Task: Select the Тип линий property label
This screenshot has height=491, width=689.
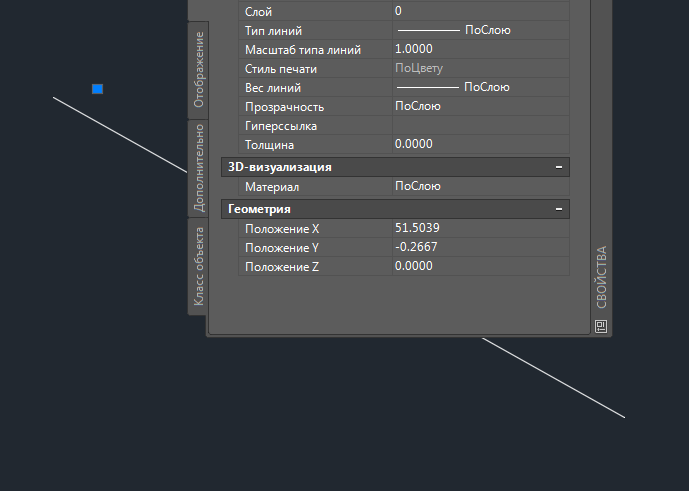Action: 273,31
